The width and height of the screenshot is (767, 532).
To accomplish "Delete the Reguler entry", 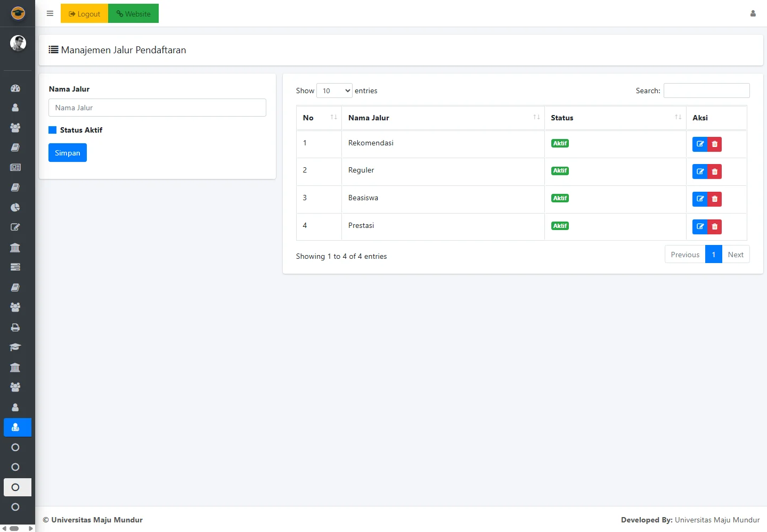I will tap(715, 171).
